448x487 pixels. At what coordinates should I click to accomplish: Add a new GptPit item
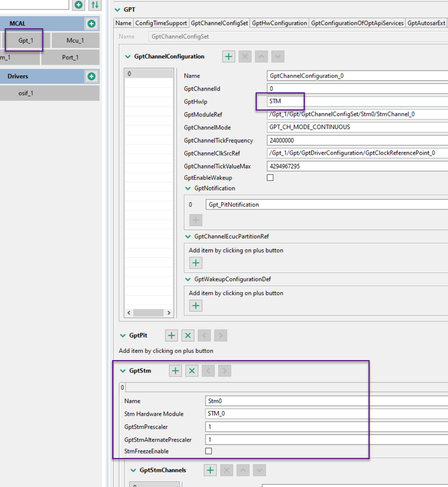coord(171,335)
